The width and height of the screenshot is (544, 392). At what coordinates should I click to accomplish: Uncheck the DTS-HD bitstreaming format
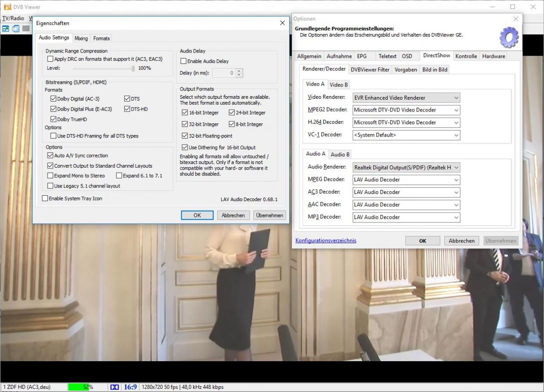click(127, 109)
